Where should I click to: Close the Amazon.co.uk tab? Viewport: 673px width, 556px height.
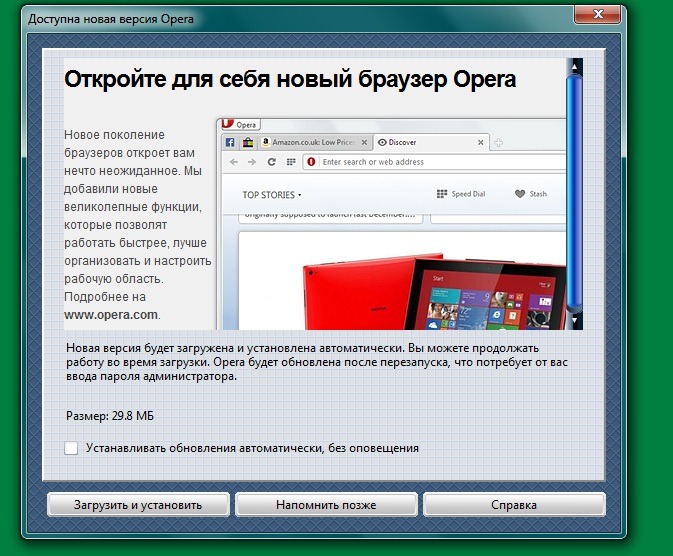click(x=364, y=142)
